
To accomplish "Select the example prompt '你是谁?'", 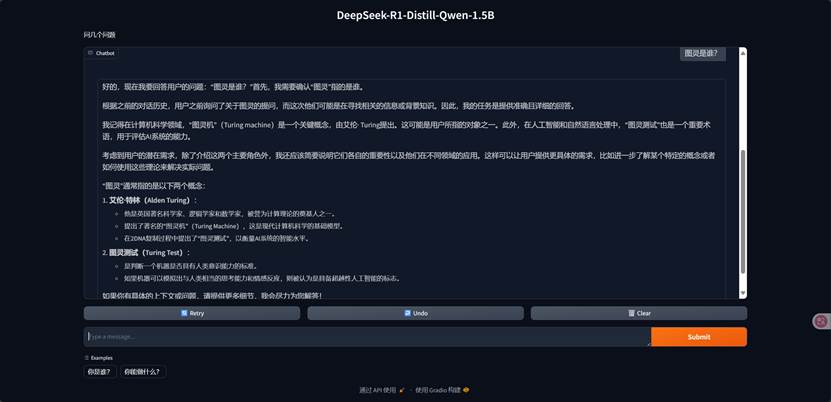I will tap(100, 372).
